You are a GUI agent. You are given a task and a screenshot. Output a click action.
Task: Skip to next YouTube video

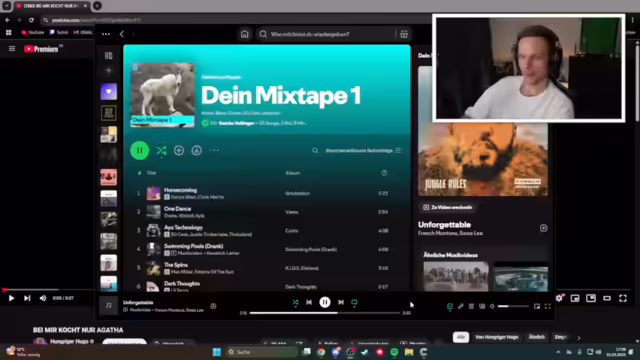[27, 298]
